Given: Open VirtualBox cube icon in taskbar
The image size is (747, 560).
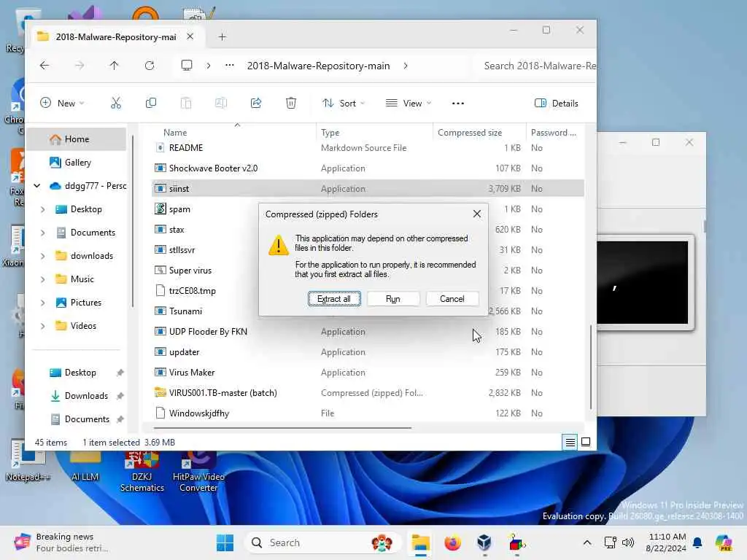Looking at the screenshot, I should coord(484,542).
